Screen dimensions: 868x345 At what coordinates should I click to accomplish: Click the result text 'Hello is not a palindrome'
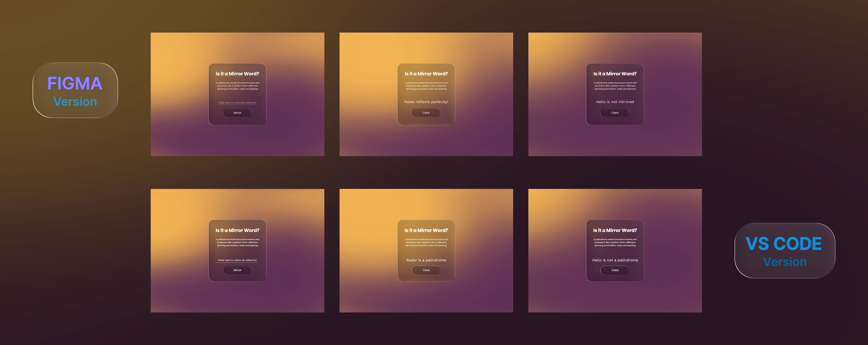coord(615,260)
